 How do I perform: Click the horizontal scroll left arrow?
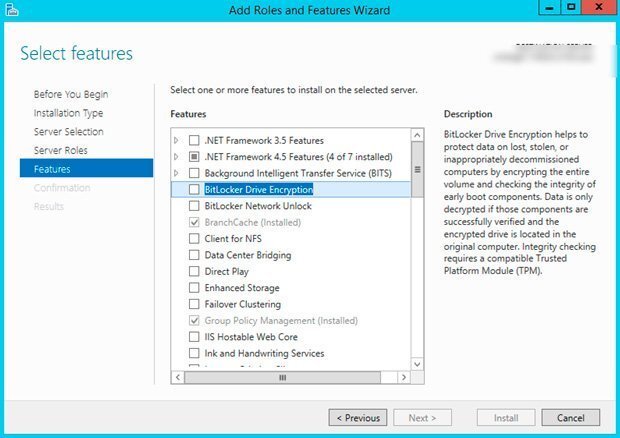(x=178, y=377)
